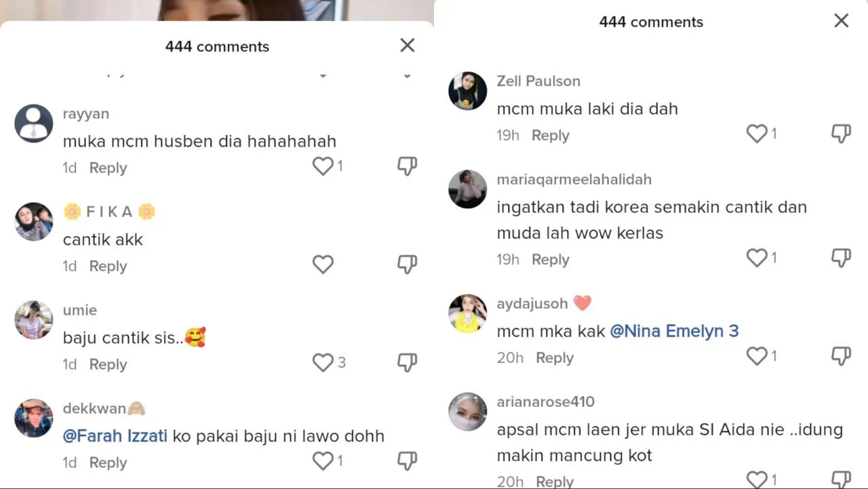
Task: Close the left comments panel
Action: [407, 45]
